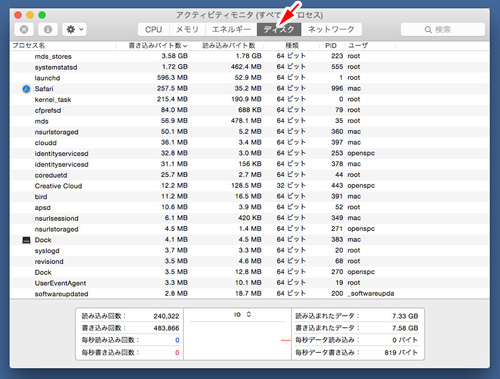Click the 読み込み回数 value 240,322
This screenshot has width=500, height=379.
point(166,316)
